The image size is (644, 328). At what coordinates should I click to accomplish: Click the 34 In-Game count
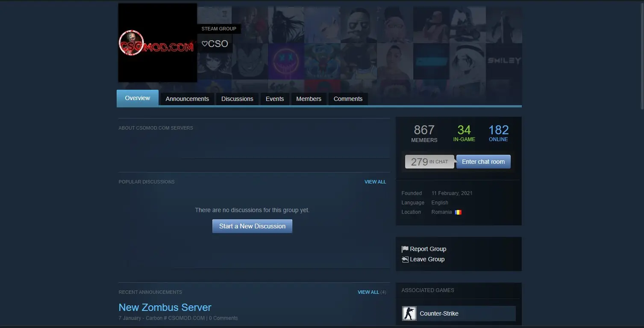pos(464,133)
